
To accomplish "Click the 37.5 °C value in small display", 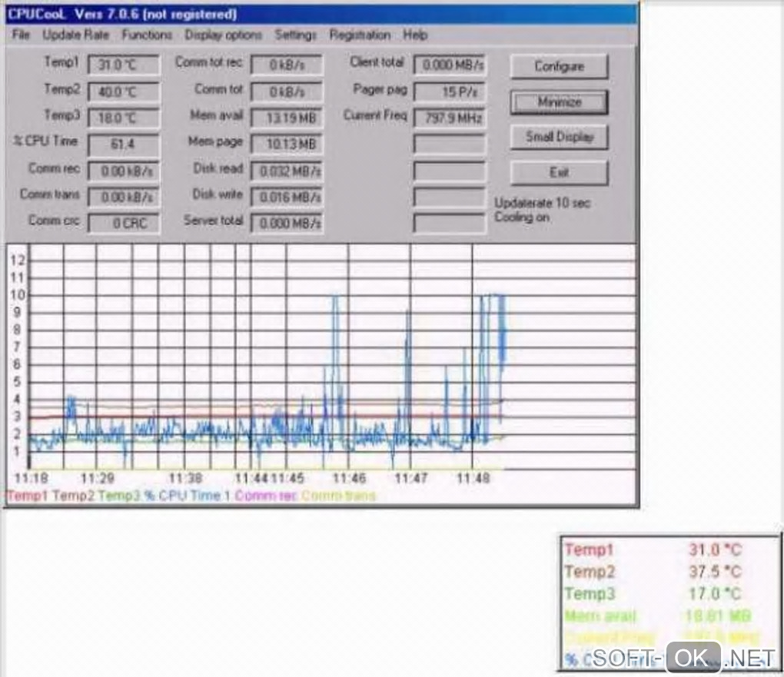I will (x=715, y=572).
